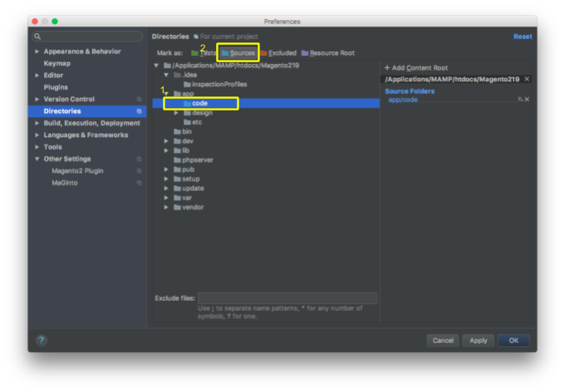Viewport: 565px width, 392px height.
Task: Edit properties of app/code source folder
Action: point(520,99)
